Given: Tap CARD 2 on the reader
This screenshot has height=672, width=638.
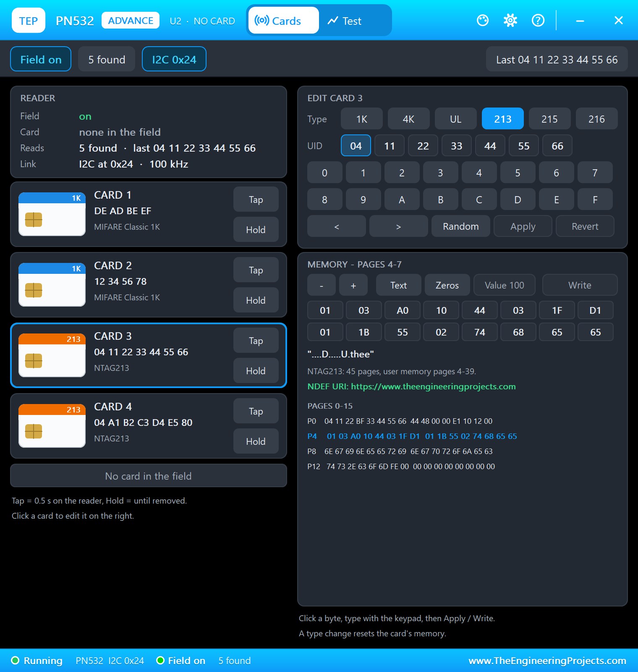Looking at the screenshot, I should (256, 270).
